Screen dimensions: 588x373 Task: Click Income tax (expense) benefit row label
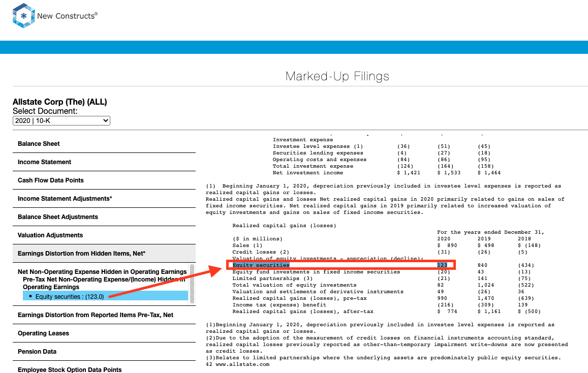(x=280, y=305)
